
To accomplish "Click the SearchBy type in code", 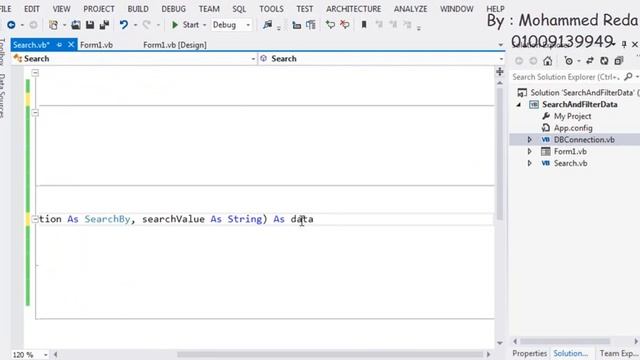I will click(x=107, y=219).
